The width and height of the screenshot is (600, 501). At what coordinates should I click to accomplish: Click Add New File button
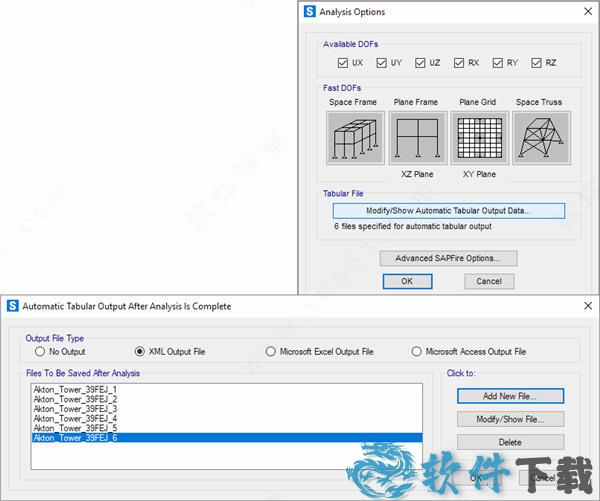coord(510,396)
